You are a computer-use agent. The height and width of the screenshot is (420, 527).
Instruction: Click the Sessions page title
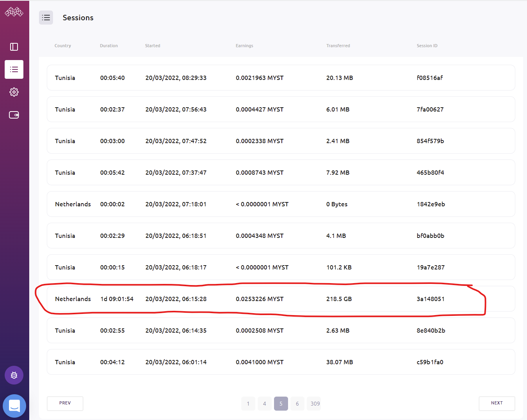point(78,18)
